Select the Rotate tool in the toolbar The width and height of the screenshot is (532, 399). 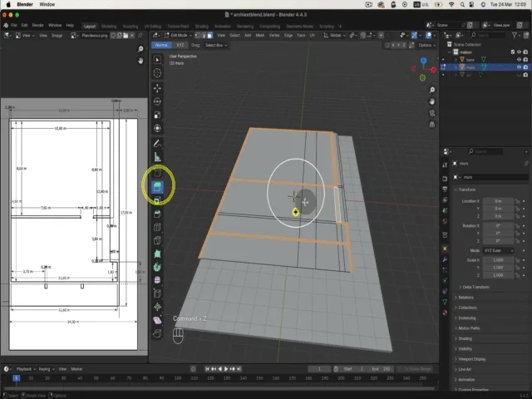[x=158, y=101]
